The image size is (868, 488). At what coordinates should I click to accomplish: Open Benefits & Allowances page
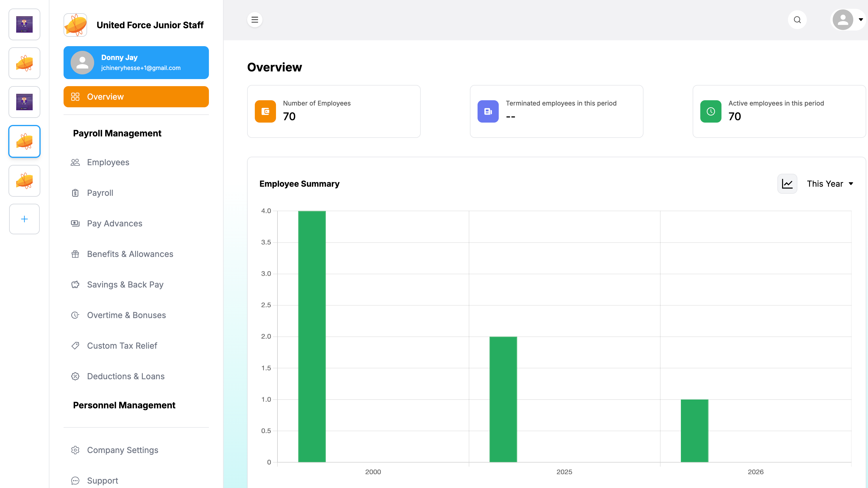[x=136, y=254]
